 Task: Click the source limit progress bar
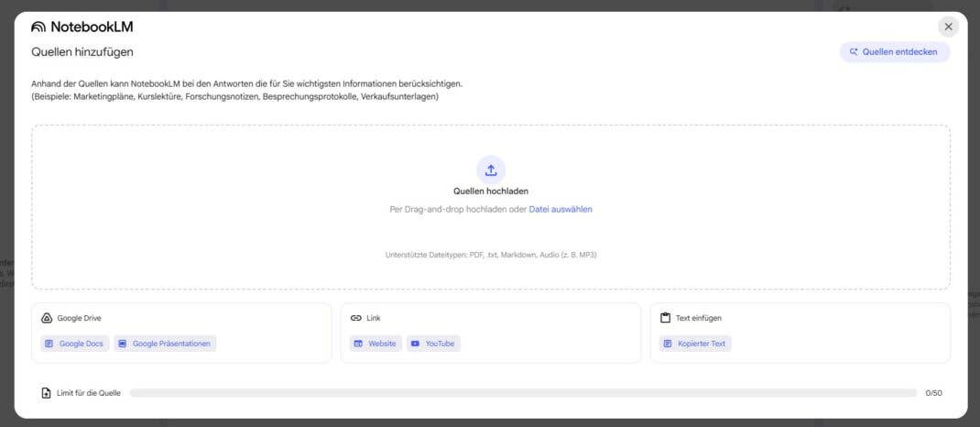(523, 393)
